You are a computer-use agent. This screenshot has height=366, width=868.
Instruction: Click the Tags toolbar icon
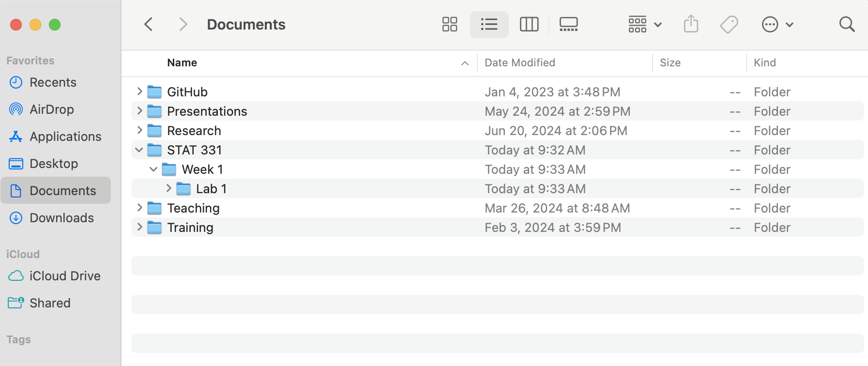[x=729, y=24]
